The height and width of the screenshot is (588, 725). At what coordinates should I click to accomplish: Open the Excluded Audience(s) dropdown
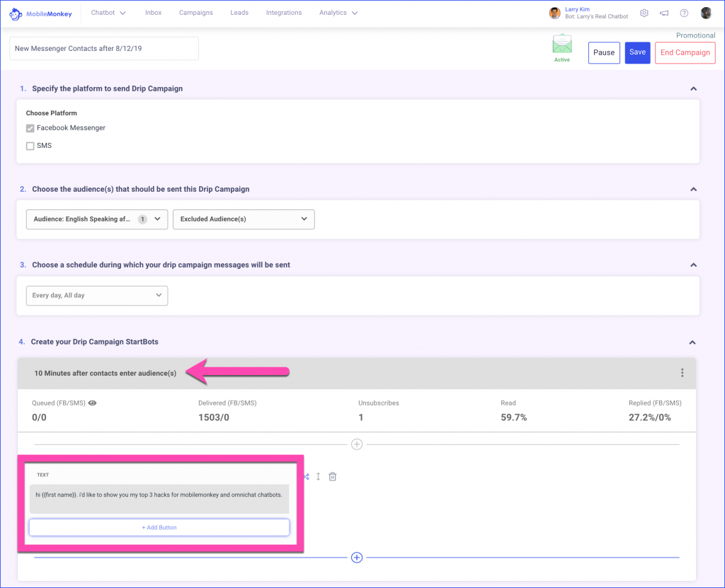[244, 219]
